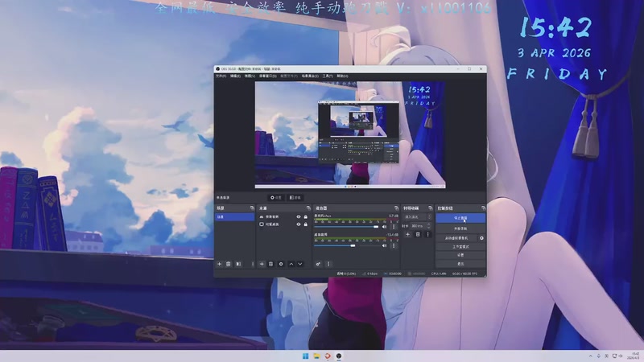Viewport: 644px width, 362px height.
Task: Click the Studio Mode button in Controls
Action: pyautogui.click(x=460, y=247)
